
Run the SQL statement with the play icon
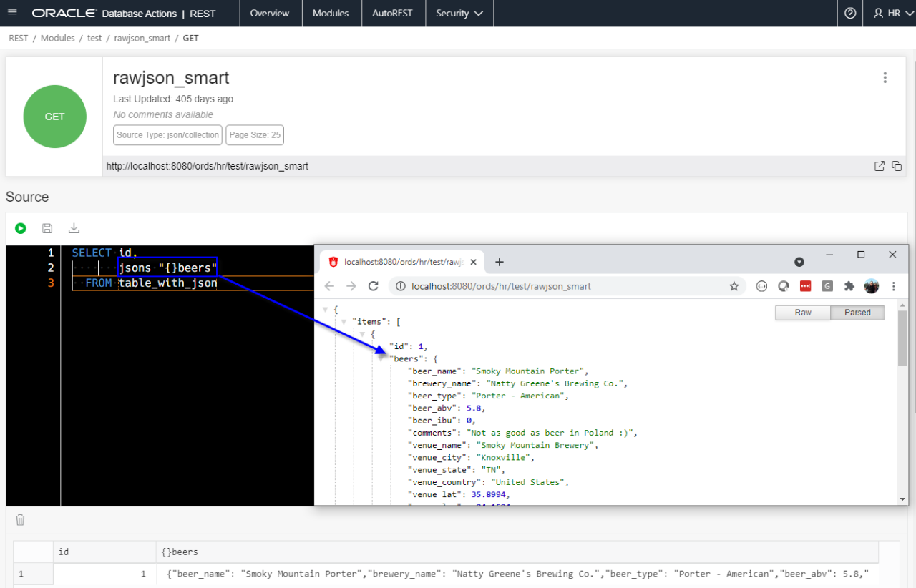(x=20, y=228)
